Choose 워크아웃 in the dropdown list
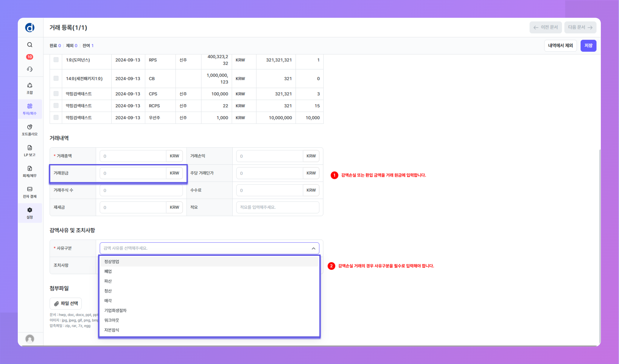 pyautogui.click(x=111, y=320)
